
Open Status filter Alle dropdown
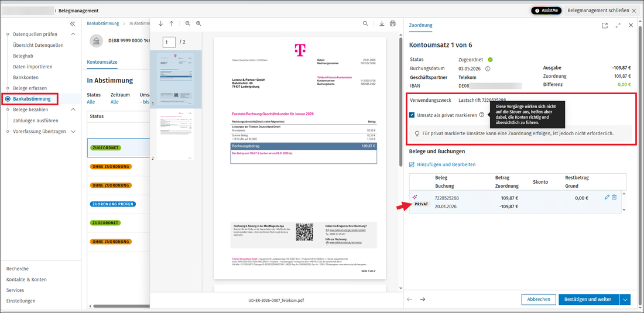[92, 102]
